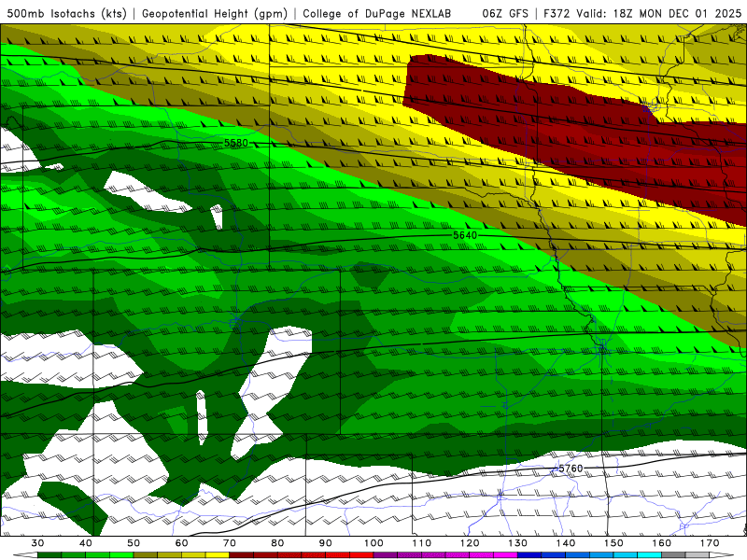Click the 5760 height contour label
The width and height of the screenshot is (747, 560).
(571, 469)
